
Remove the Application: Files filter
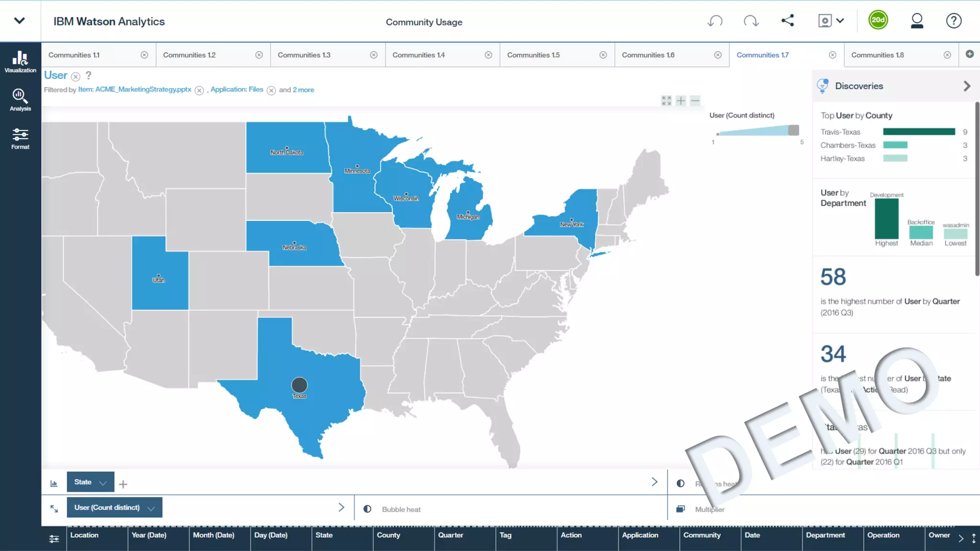point(271,90)
